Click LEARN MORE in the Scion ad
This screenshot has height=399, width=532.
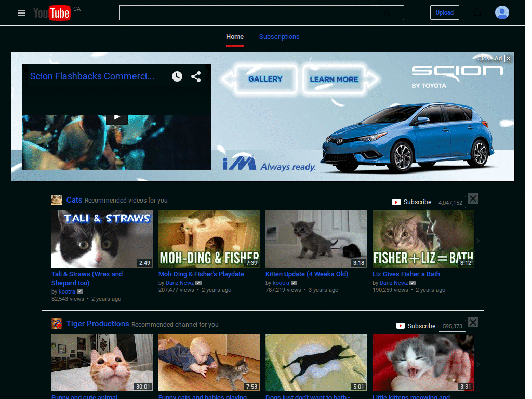point(334,79)
